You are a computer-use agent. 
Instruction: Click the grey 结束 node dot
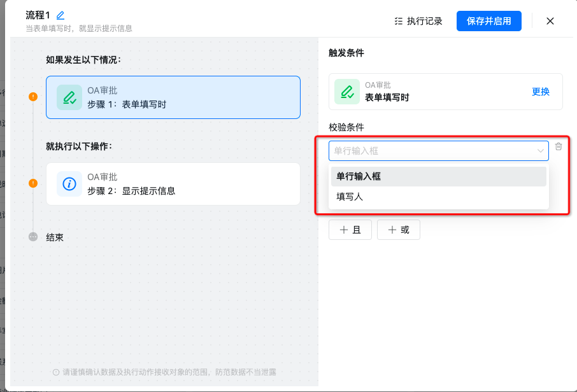click(33, 237)
